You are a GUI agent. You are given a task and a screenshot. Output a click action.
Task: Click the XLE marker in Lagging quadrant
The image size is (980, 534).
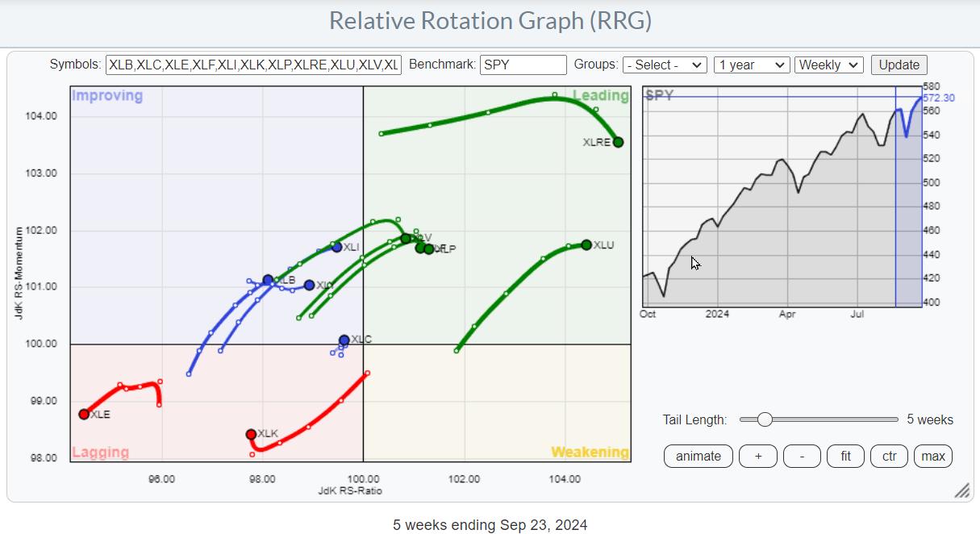[84, 414]
